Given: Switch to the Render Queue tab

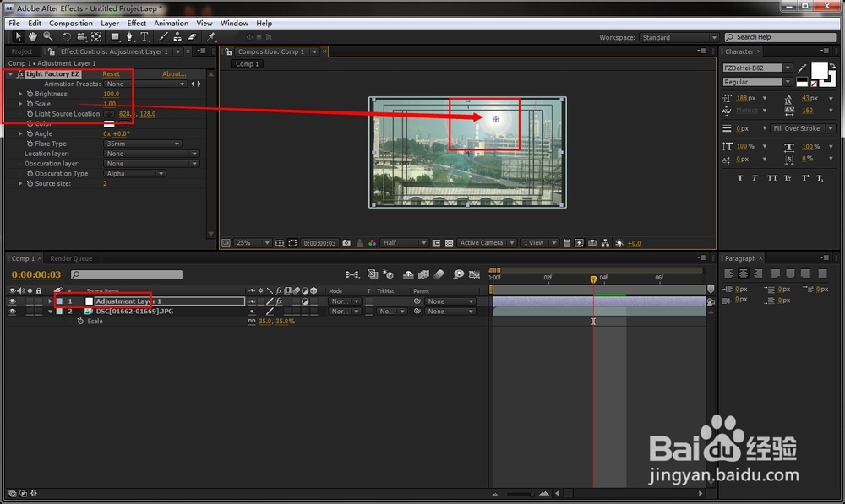Looking at the screenshot, I should 71,258.
